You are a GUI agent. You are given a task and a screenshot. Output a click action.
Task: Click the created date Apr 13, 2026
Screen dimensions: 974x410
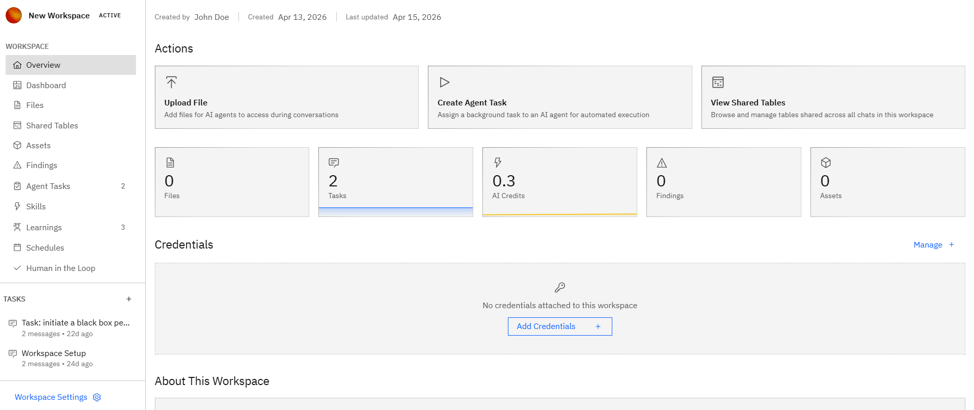pos(302,17)
